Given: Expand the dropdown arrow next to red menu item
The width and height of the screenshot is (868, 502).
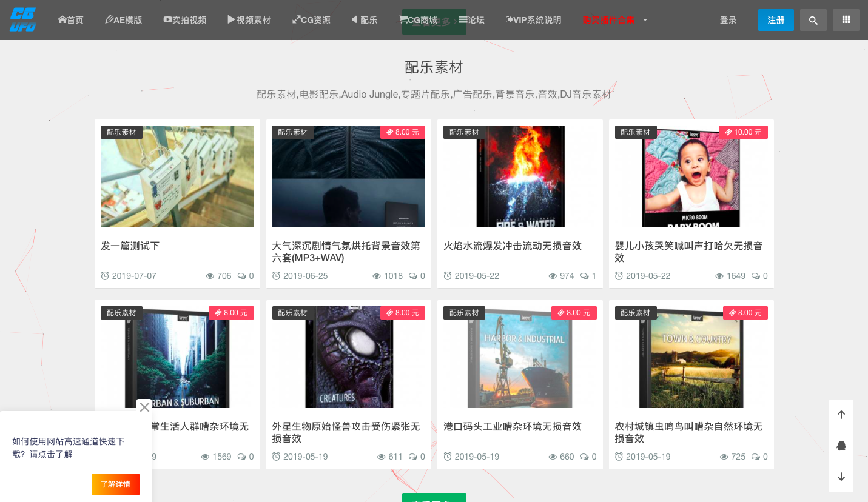Looking at the screenshot, I should [x=645, y=20].
